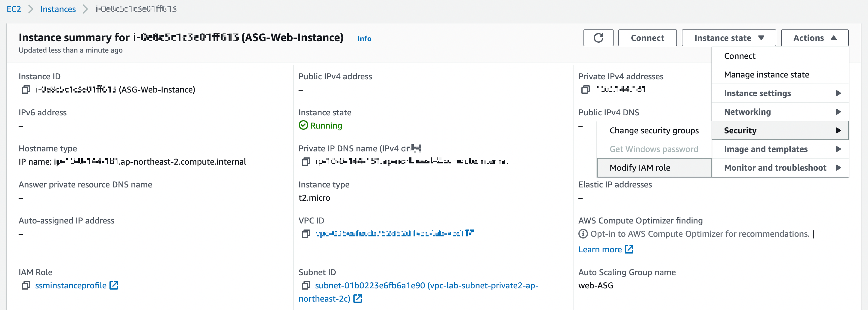Click the info circle icon beside Compute Optimizer

point(583,234)
